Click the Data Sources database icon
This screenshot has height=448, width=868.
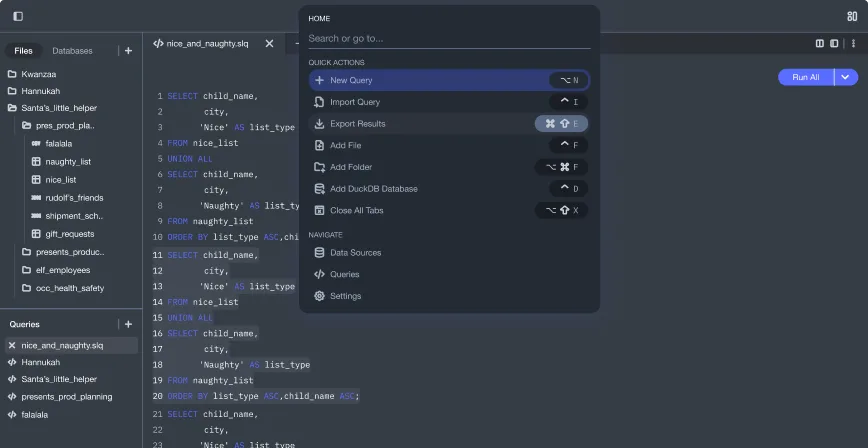(x=319, y=253)
